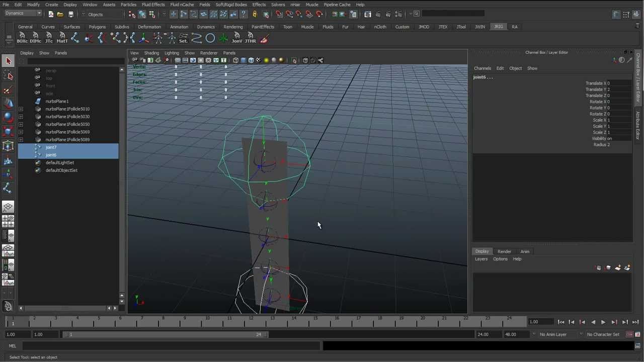Viewport: 644px width, 362px height.
Task: Click the lock selection icon
Action: (x=255, y=14)
